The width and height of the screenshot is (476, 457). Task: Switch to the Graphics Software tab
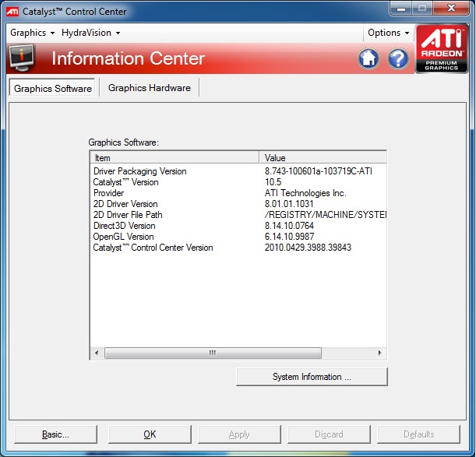coord(52,88)
